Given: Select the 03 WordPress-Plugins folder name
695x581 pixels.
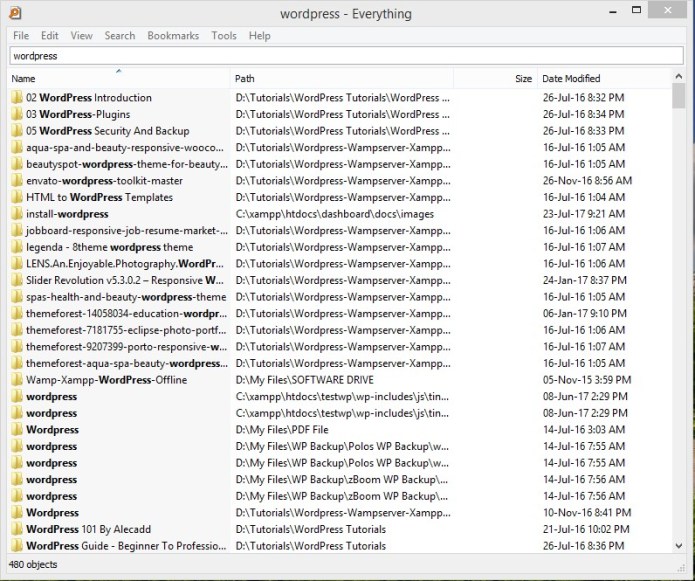Looking at the screenshot, I should 78,114.
